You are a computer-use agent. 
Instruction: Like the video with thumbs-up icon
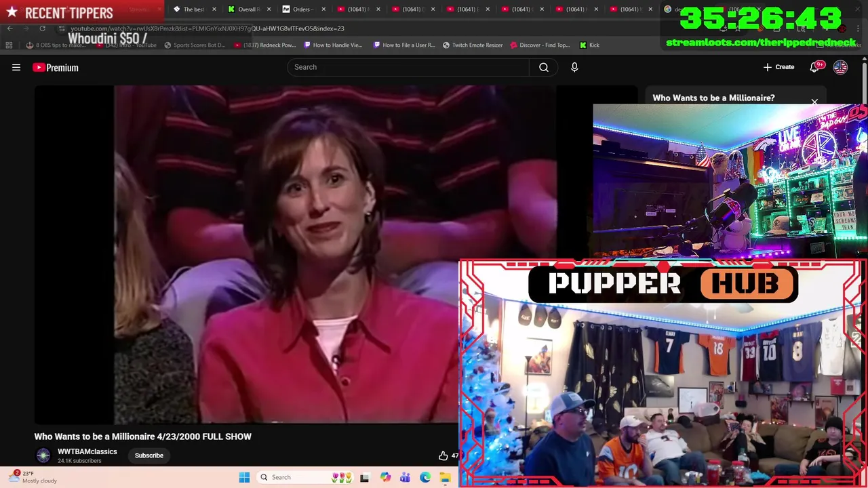pyautogui.click(x=443, y=455)
